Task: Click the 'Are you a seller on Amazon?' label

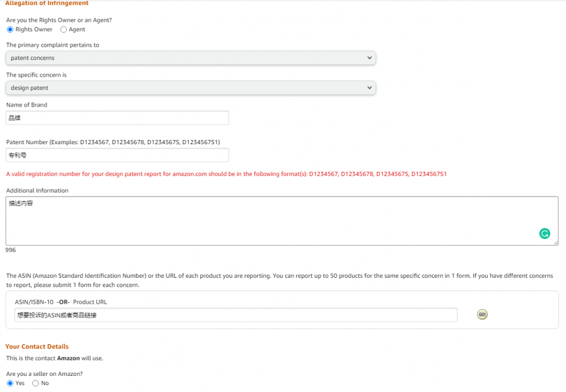Action: pos(44,374)
